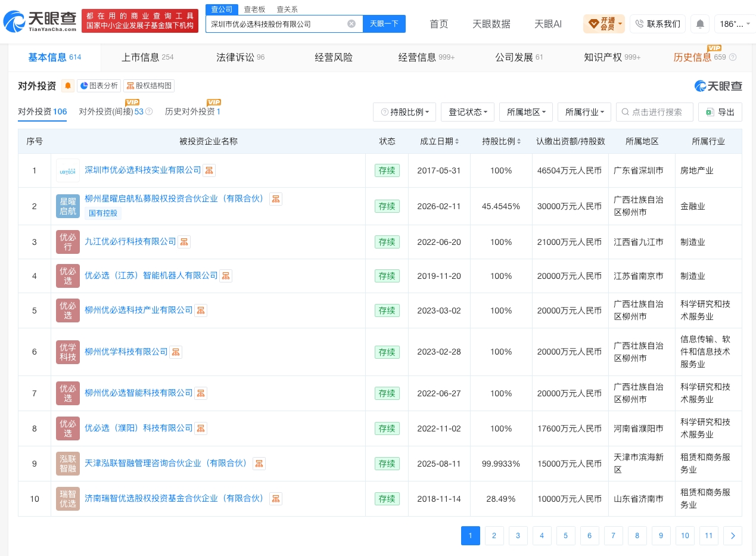756x556 pixels.
Task: Clear the search box text
Action: [351, 24]
